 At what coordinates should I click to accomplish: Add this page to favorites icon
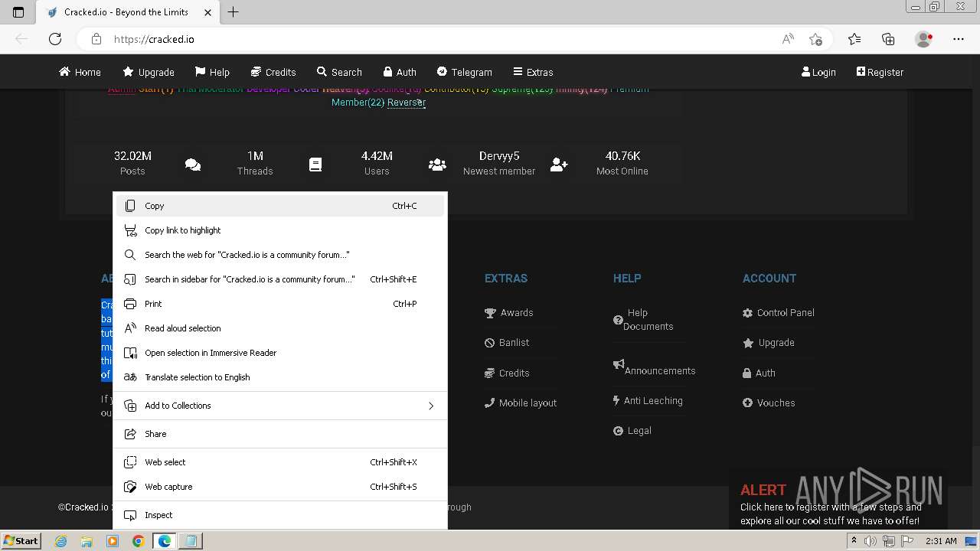click(x=815, y=39)
